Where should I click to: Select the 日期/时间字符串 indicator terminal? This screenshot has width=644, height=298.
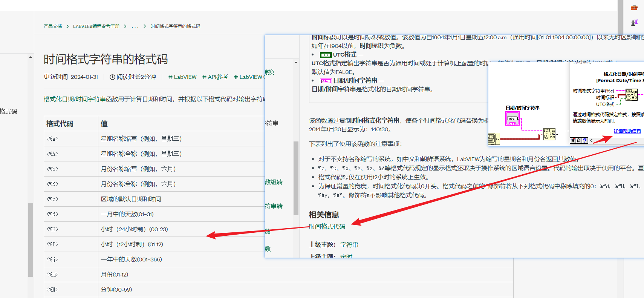click(512, 119)
